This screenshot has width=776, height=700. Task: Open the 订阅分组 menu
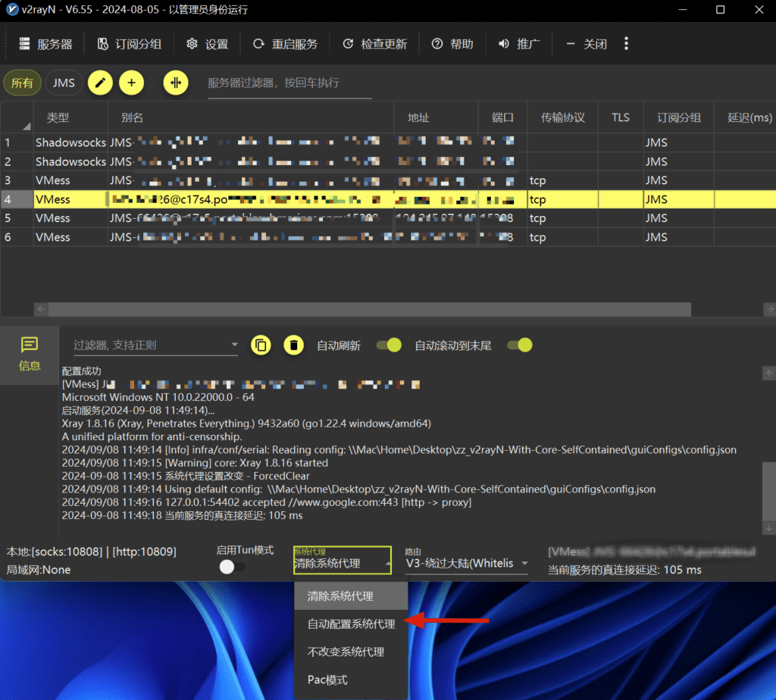pos(130,44)
